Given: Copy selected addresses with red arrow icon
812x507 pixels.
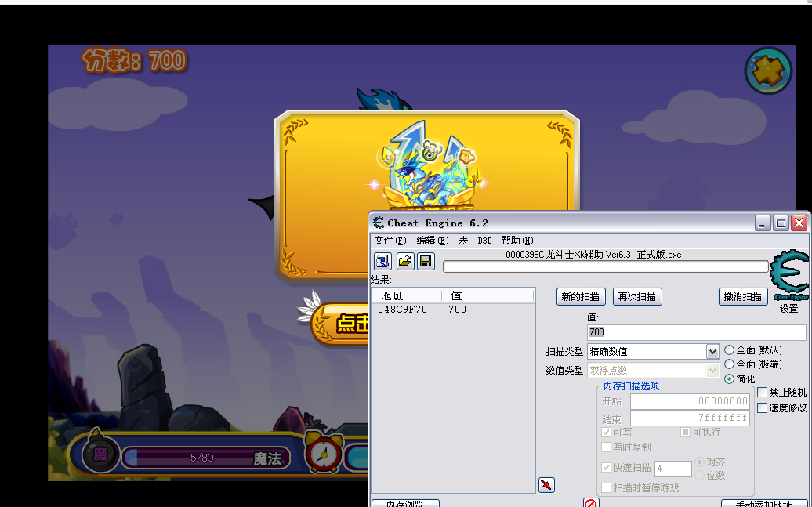Looking at the screenshot, I should 547,485.
